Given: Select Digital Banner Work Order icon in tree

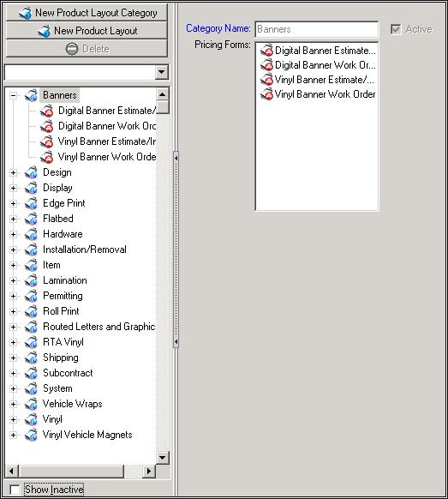Looking at the screenshot, I should (x=46, y=126).
